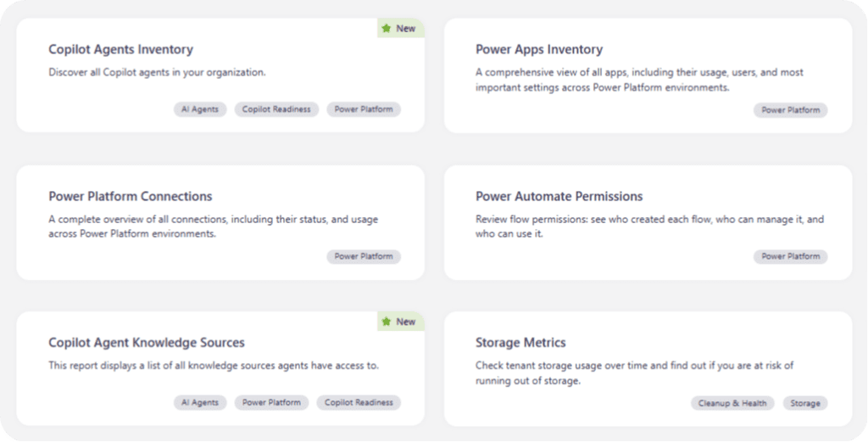Open the Copilot Agent Knowledge Sources title
The image size is (868, 442).
pyautogui.click(x=146, y=342)
